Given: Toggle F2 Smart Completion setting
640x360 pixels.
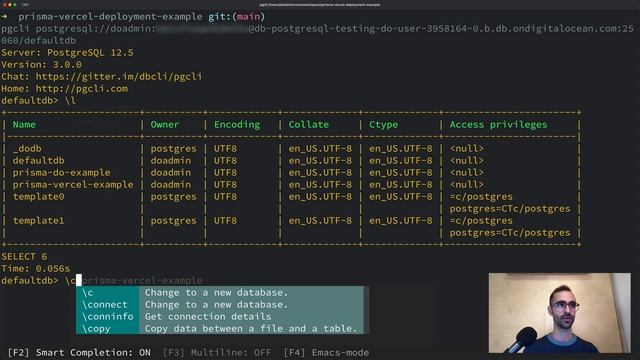Looking at the screenshot, I should 79,352.
